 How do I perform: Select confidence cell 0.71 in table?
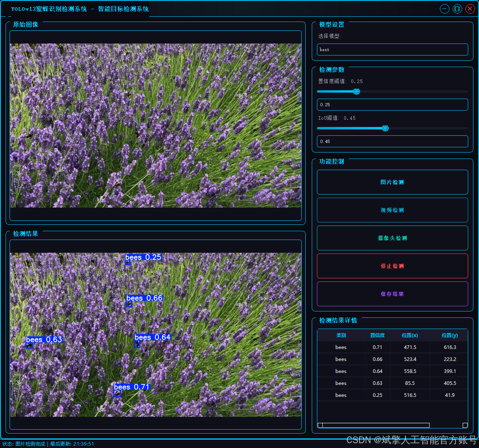[377, 347]
